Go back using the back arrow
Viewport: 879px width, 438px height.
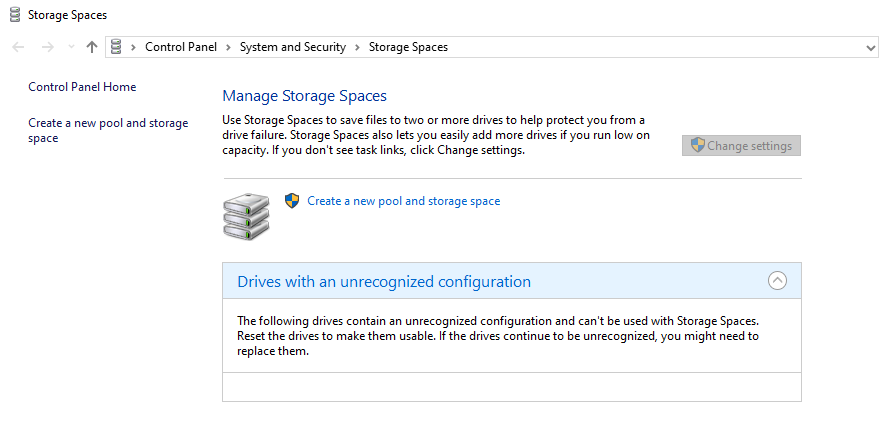pos(18,47)
